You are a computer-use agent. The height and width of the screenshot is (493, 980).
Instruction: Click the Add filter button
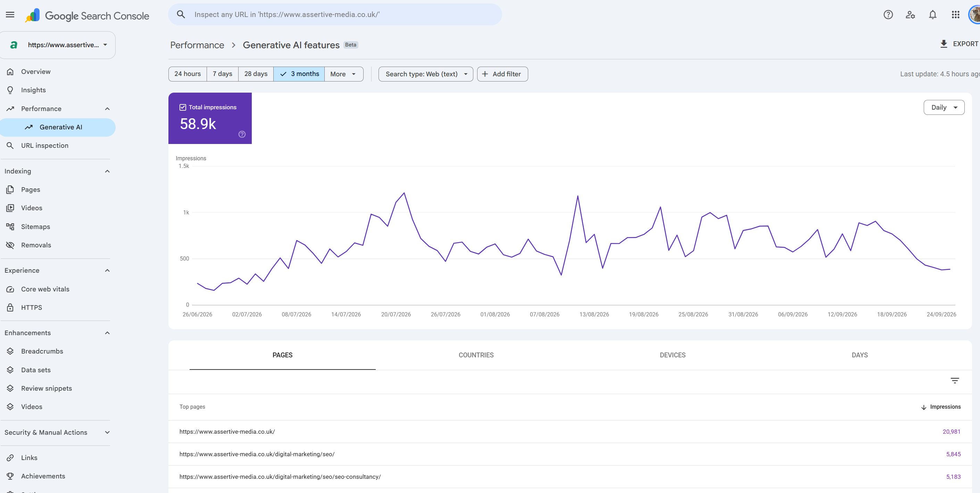coord(502,74)
